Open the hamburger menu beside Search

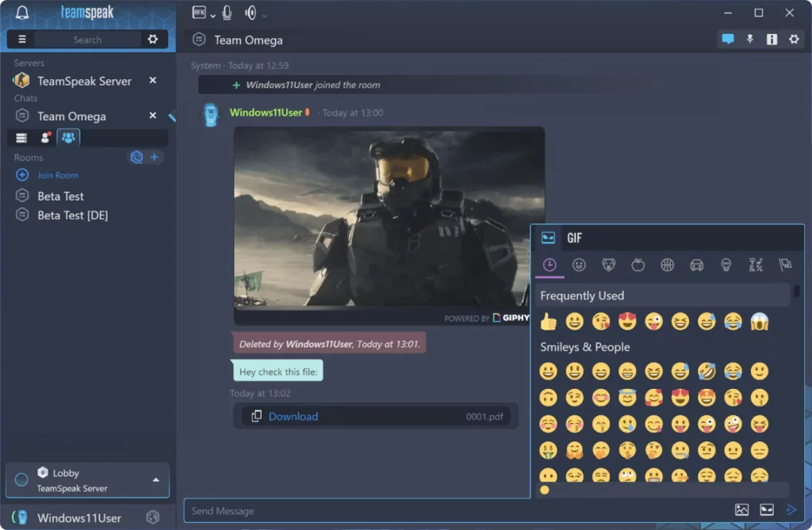(21, 40)
